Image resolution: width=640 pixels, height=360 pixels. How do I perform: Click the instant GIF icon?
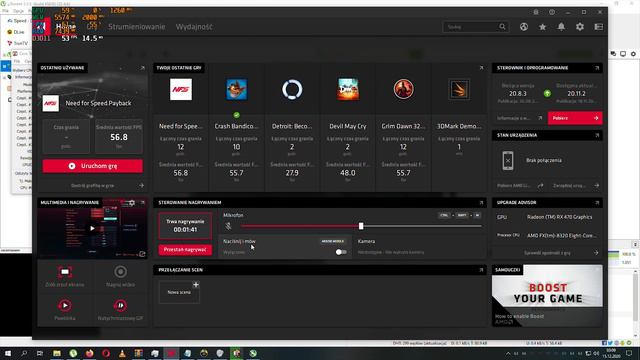pos(120,305)
